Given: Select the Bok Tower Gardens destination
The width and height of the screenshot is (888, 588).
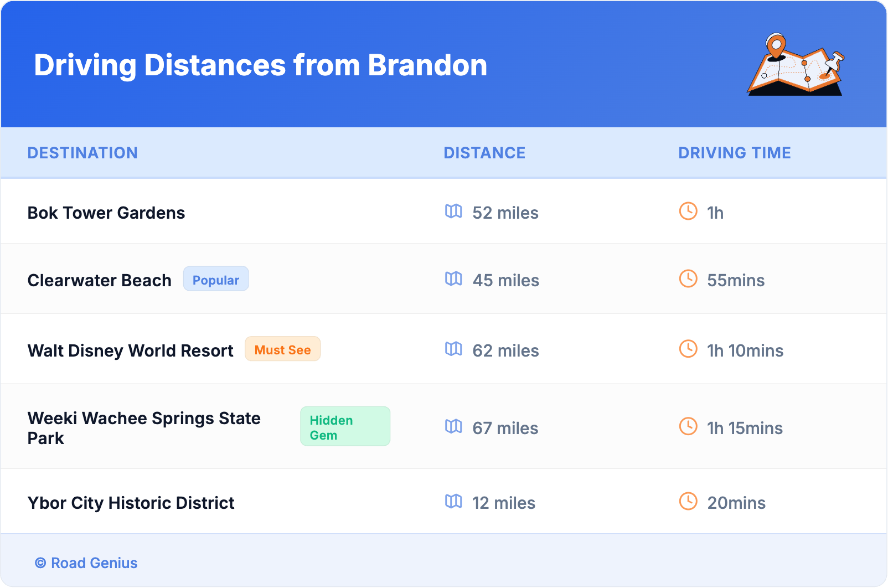Looking at the screenshot, I should [x=106, y=213].
